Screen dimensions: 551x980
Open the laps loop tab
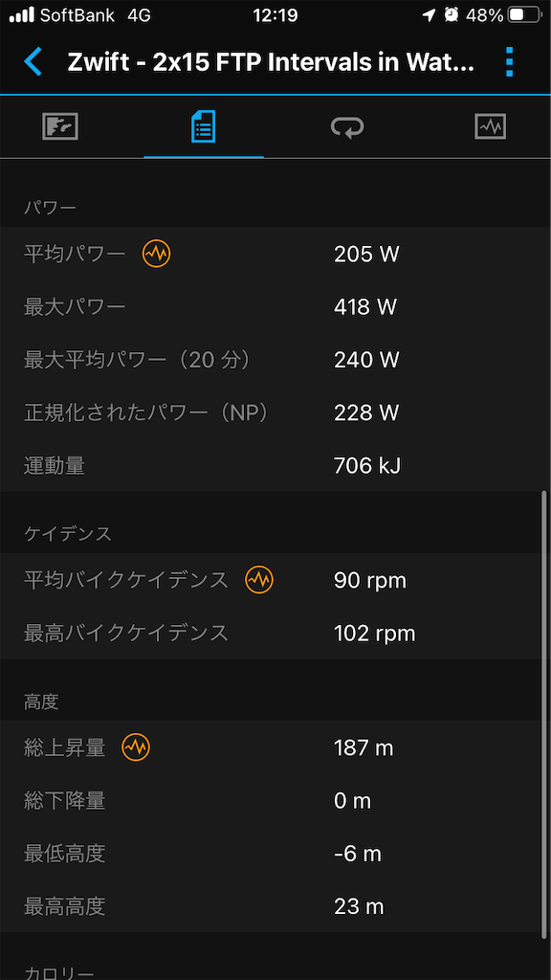tap(347, 127)
